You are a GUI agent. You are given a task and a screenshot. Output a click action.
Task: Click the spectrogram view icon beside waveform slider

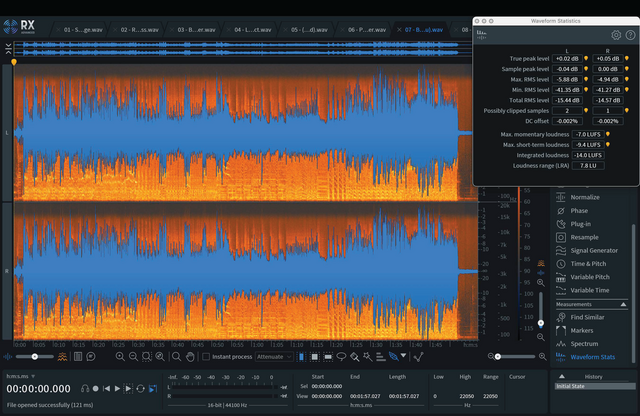[62, 356]
